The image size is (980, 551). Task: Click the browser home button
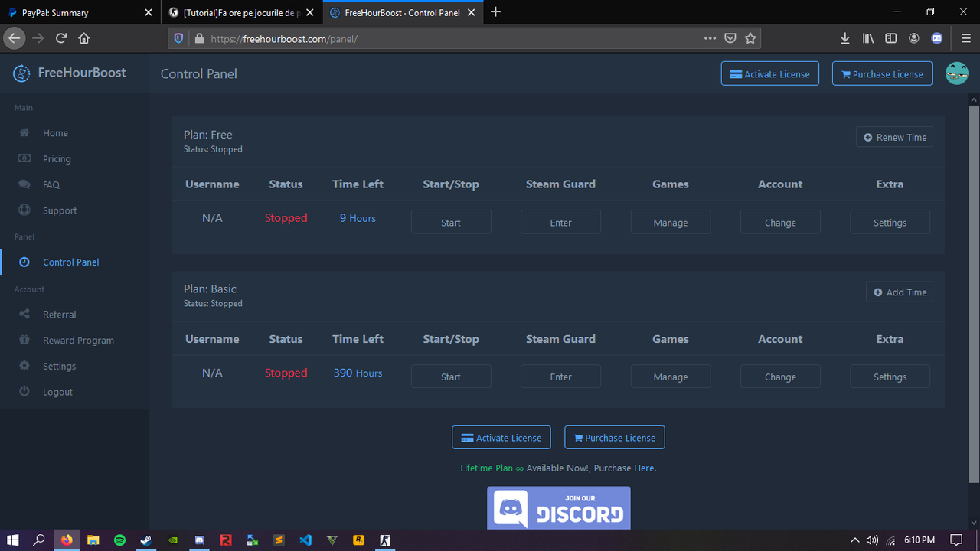coord(84,38)
